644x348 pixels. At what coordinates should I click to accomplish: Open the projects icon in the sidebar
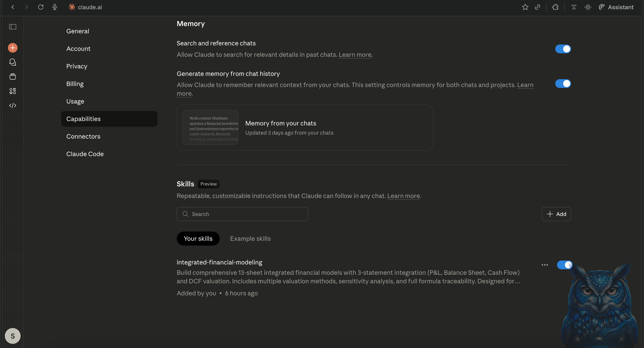coord(12,77)
